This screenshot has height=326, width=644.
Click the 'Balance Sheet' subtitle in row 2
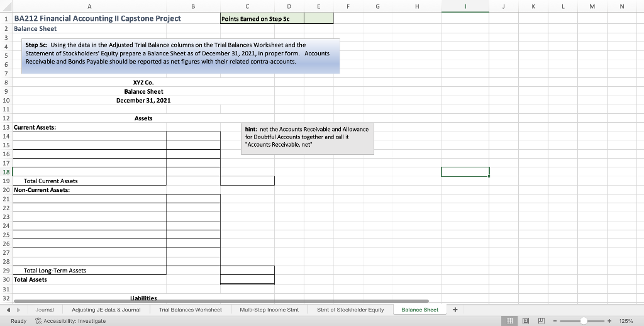point(35,29)
